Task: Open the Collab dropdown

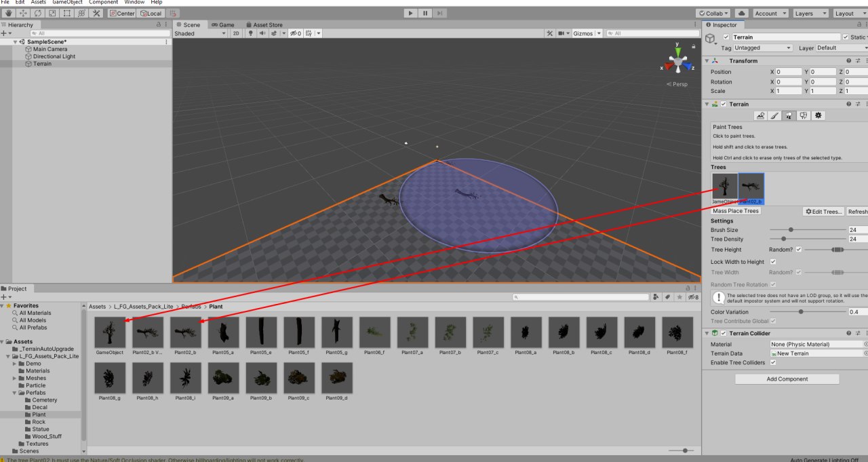Action: [x=713, y=13]
